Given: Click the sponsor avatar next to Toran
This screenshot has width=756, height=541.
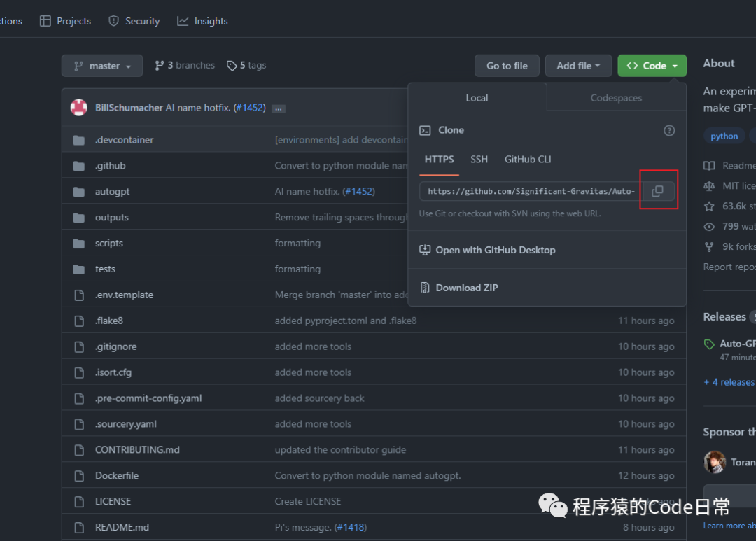Looking at the screenshot, I should tap(715, 462).
